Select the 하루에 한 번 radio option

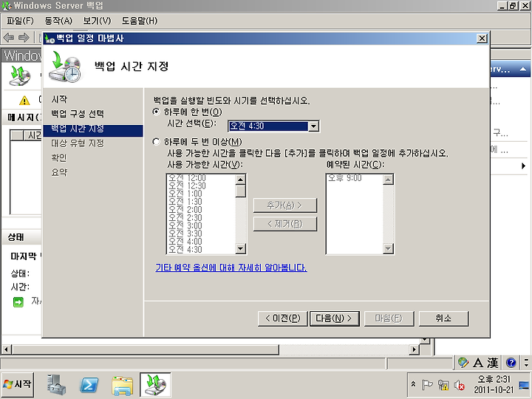pos(156,112)
